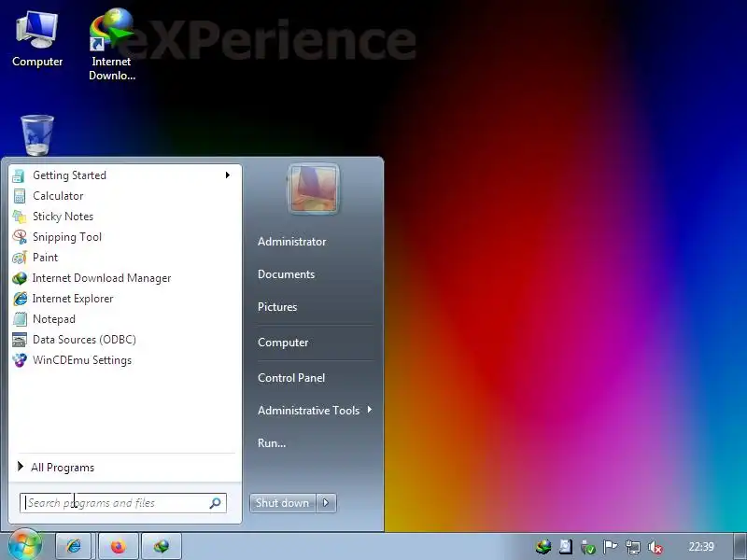Open Control Panel
This screenshot has width=747, height=560.
pos(291,378)
